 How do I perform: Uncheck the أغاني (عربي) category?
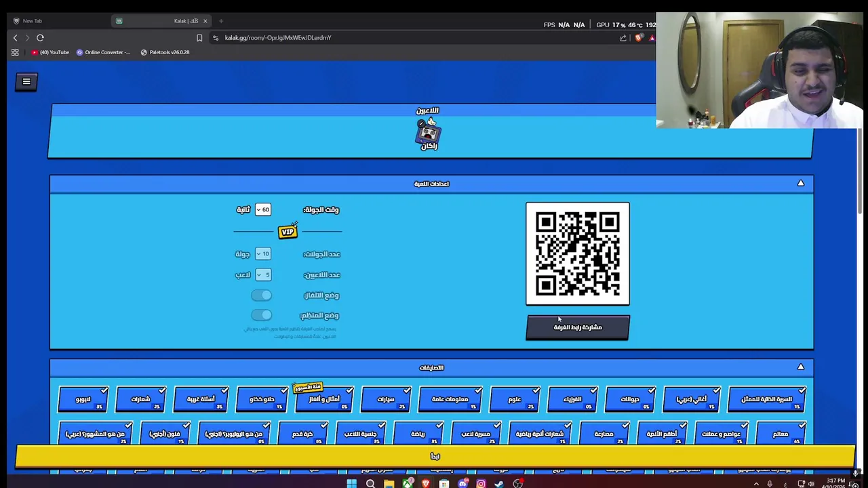[x=691, y=399]
